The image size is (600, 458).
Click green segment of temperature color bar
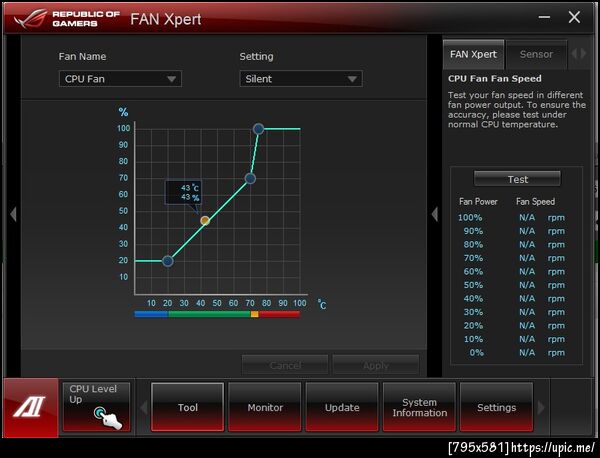[209, 314]
